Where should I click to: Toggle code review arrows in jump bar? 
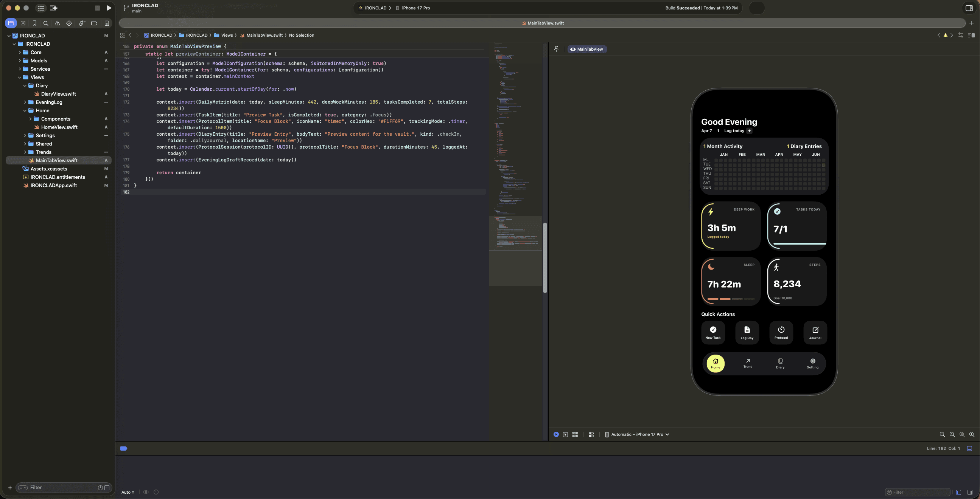tap(961, 35)
